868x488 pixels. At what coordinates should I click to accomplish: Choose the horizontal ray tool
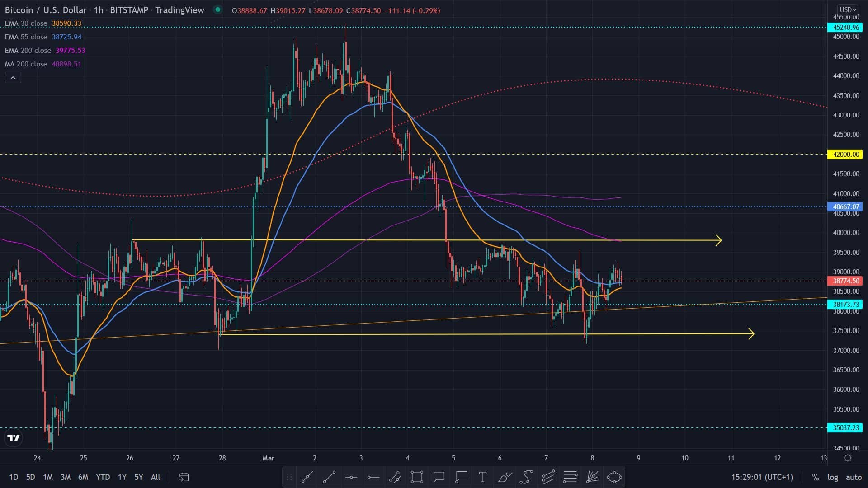(373, 477)
